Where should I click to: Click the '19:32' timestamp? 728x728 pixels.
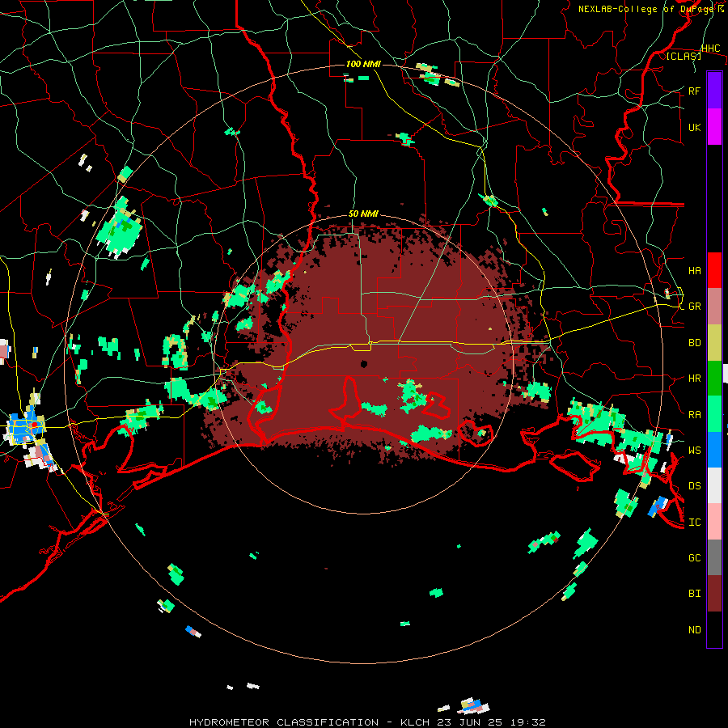coord(527,722)
